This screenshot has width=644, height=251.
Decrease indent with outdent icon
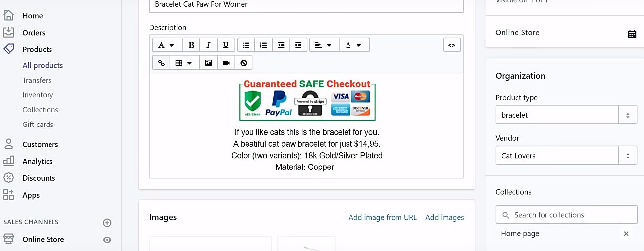coord(281,45)
